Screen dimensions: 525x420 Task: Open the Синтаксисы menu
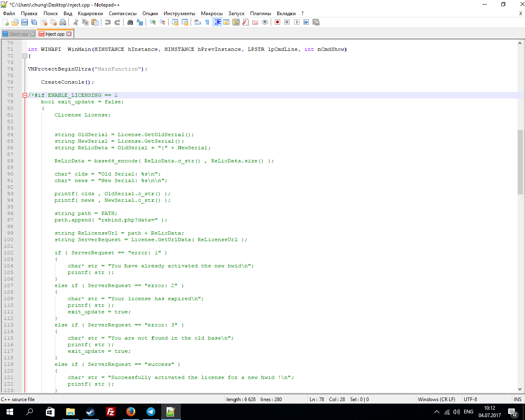click(x=123, y=14)
